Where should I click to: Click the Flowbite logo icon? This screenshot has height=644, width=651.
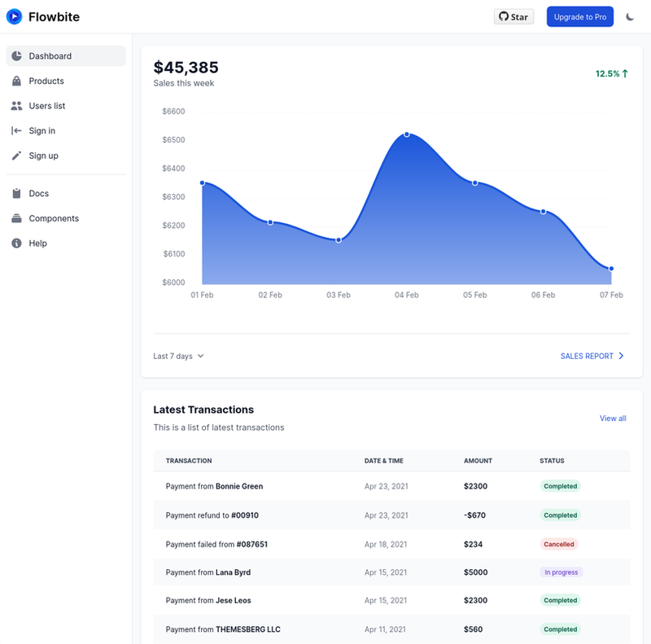click(x=14, y=16)
